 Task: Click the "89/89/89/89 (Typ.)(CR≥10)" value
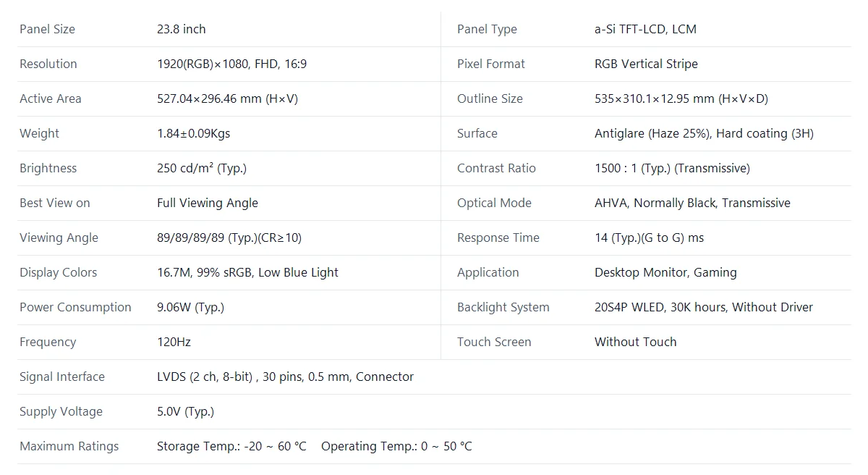(x=229, y=237)
